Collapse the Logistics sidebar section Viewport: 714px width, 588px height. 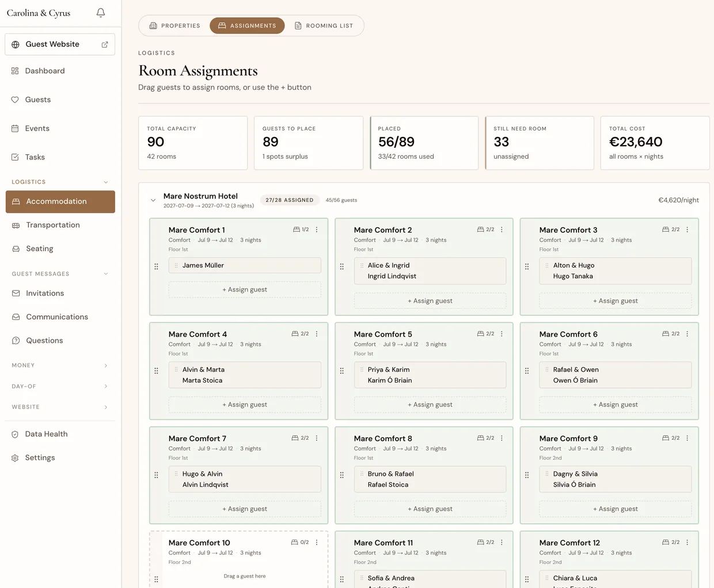point(106,182)
